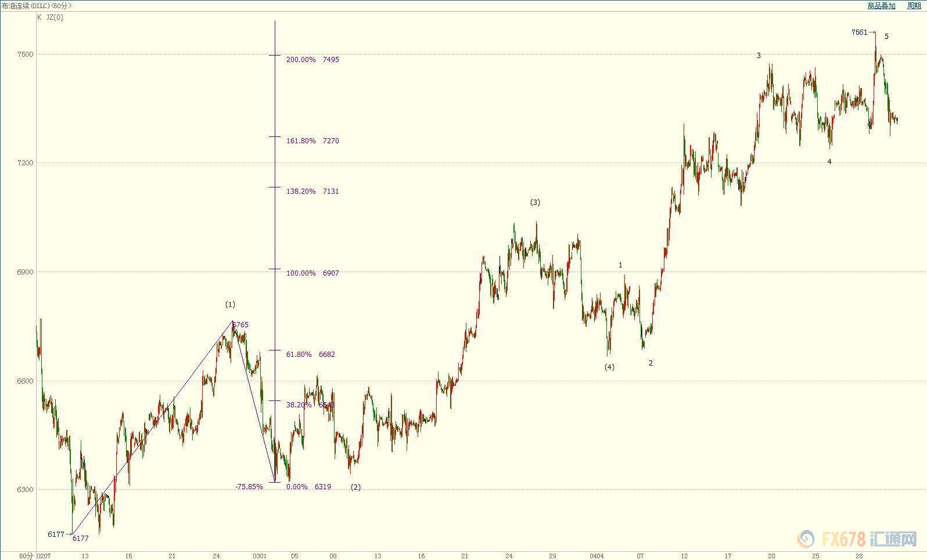
Task: Click the 60分 period label at bottom-left
Action: (26, 556)
